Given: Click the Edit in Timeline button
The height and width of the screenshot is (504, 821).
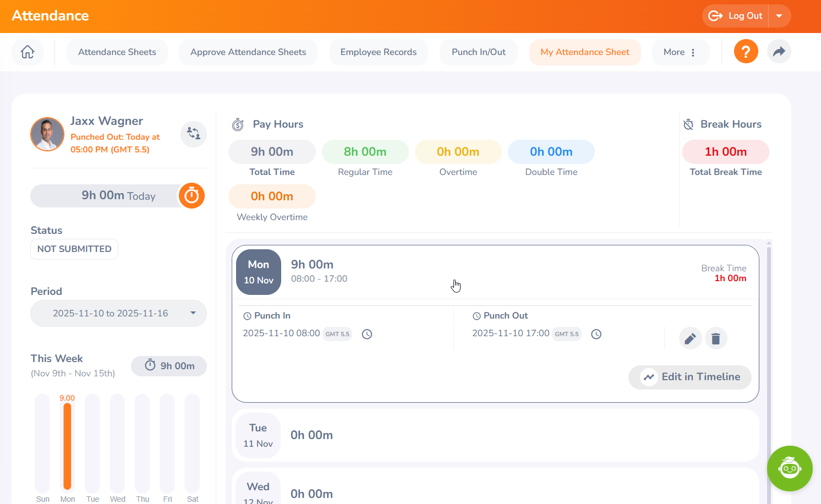Looking at the screenshot, I should pos(689,377).
